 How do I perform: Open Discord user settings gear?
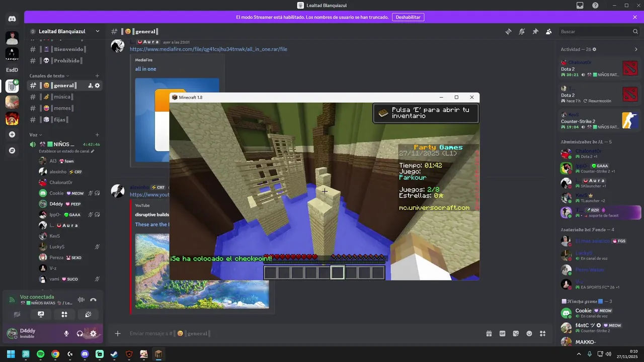tap(93, 333)
